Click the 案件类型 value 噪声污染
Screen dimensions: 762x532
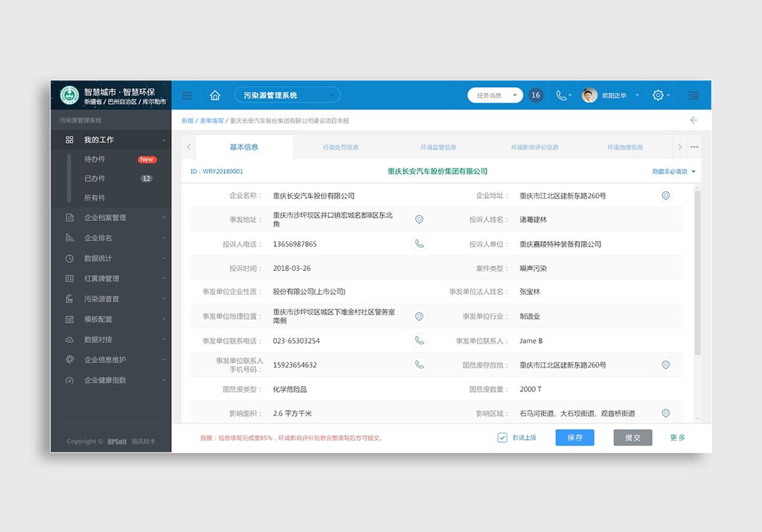[x=533, y=268]
